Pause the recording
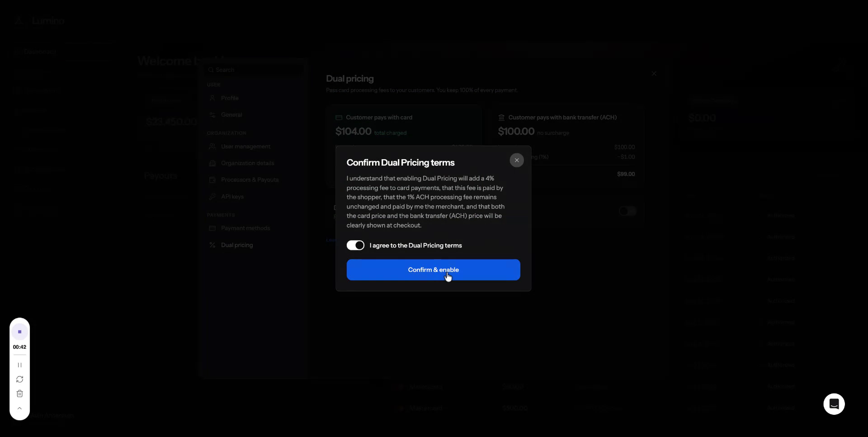Image resolution: width=868 pixels, height=437 pixels. [x=19, y=365]
